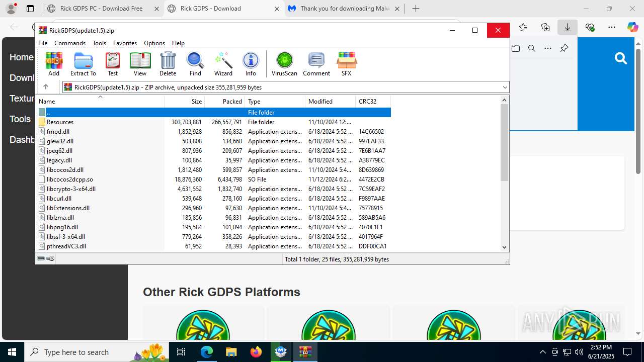Sort by Packed column header

[x=225, y=102]
